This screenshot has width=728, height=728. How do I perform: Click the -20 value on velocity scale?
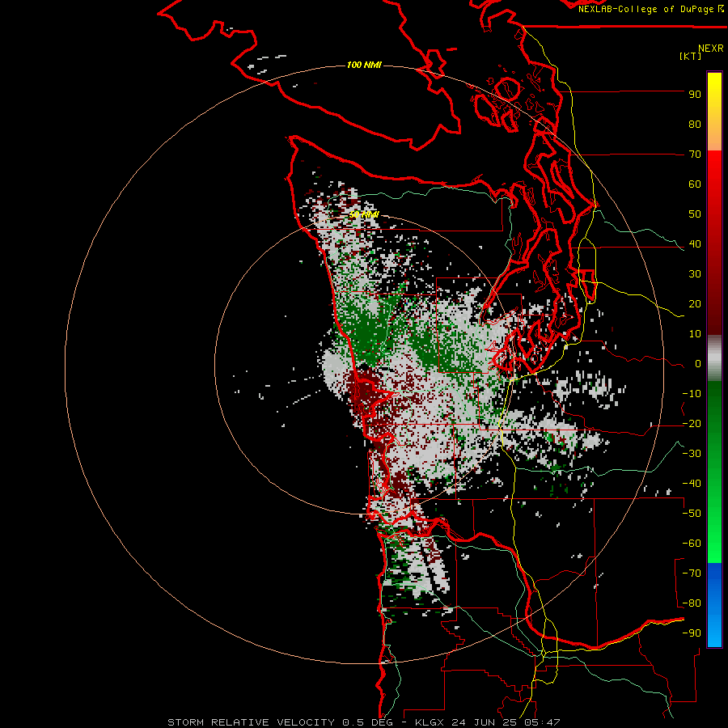(692, 424)
